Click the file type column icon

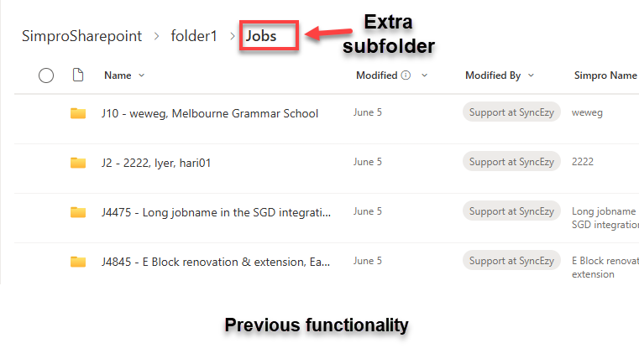pos(78,75)
